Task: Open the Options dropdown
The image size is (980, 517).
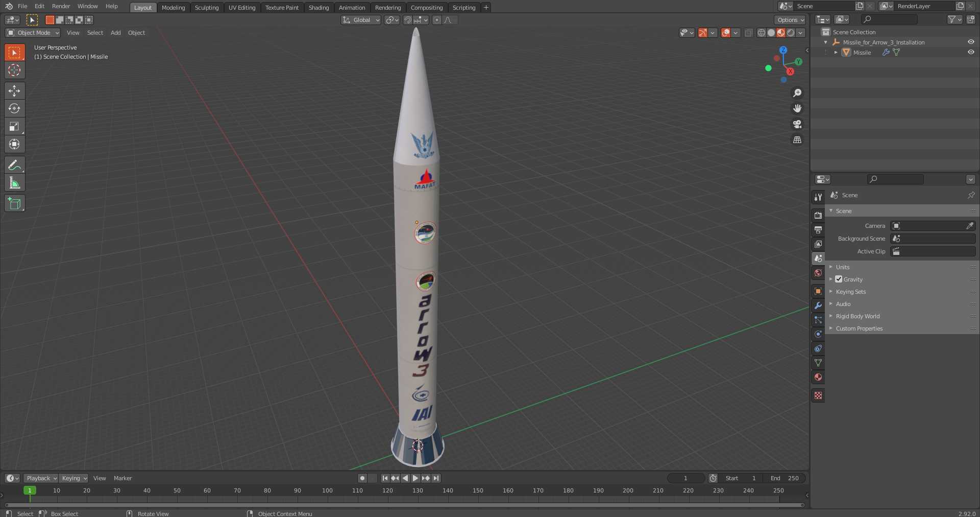Action: pos(790,20)
